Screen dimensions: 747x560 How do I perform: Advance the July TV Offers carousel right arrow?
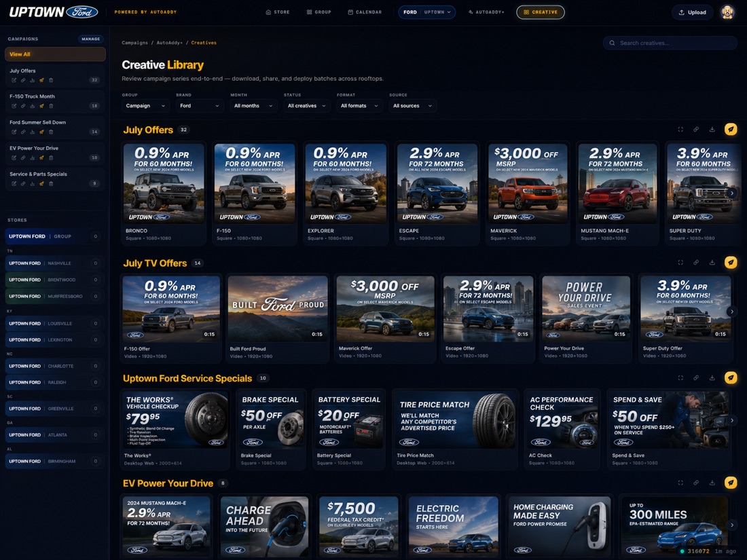732,312
